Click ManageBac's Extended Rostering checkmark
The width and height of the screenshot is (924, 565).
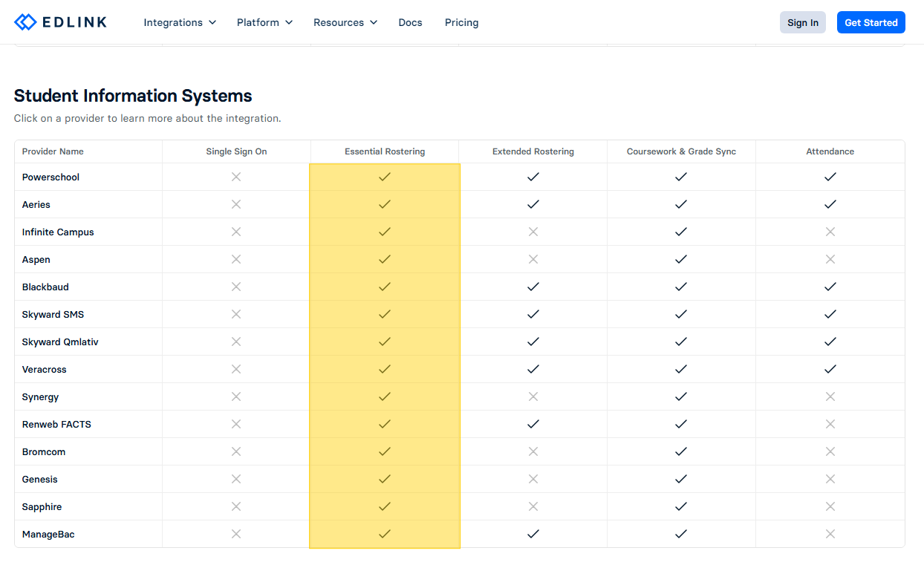pos(533,534)
